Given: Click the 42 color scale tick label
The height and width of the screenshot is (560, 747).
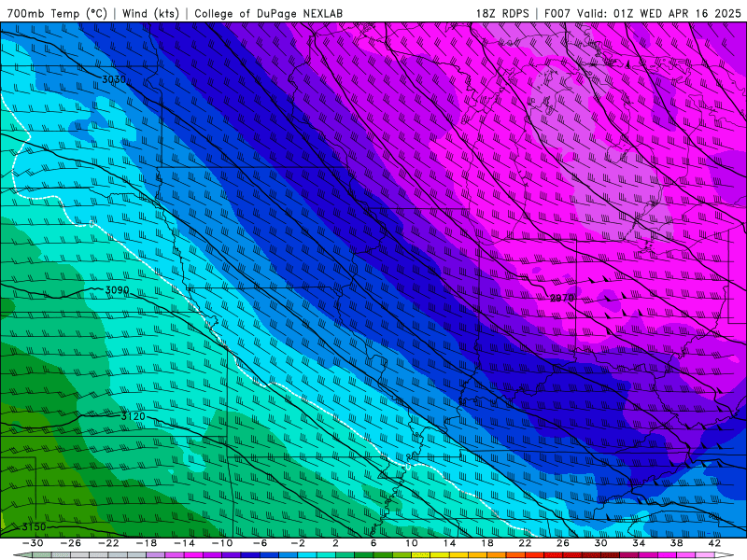Looking at the screenshot, I should 714,543.
